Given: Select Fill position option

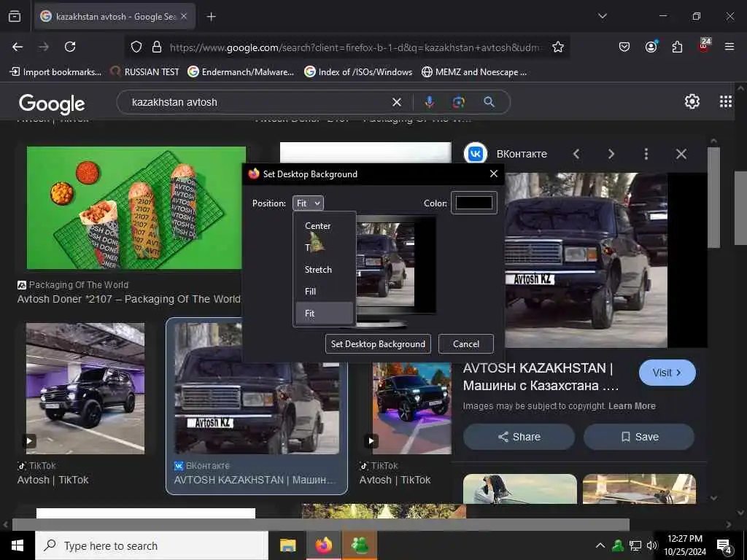Looking at the screenshot, I should click(324, 292).
